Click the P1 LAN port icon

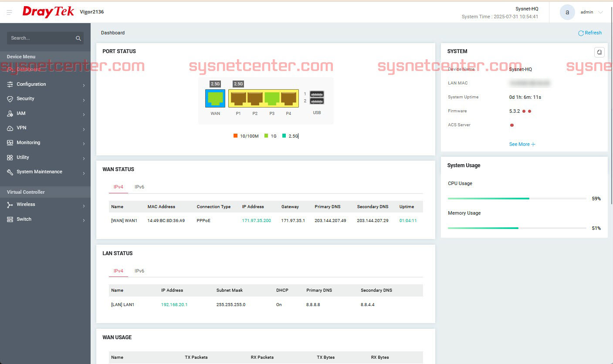tap(238, 98)
